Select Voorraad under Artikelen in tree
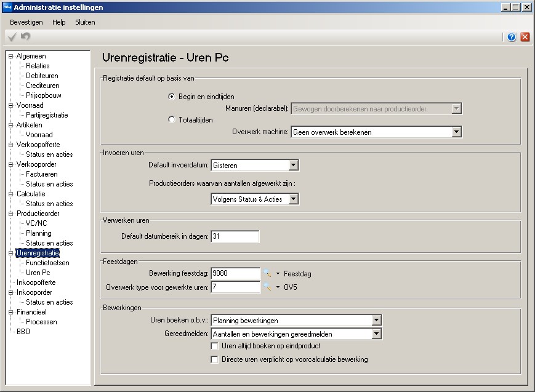535x392 pixels. (39, 135)
